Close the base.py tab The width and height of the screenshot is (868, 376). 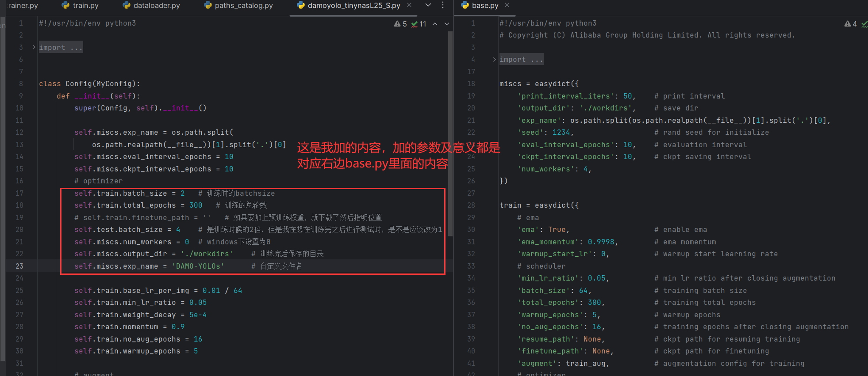(x=507, y=5)
